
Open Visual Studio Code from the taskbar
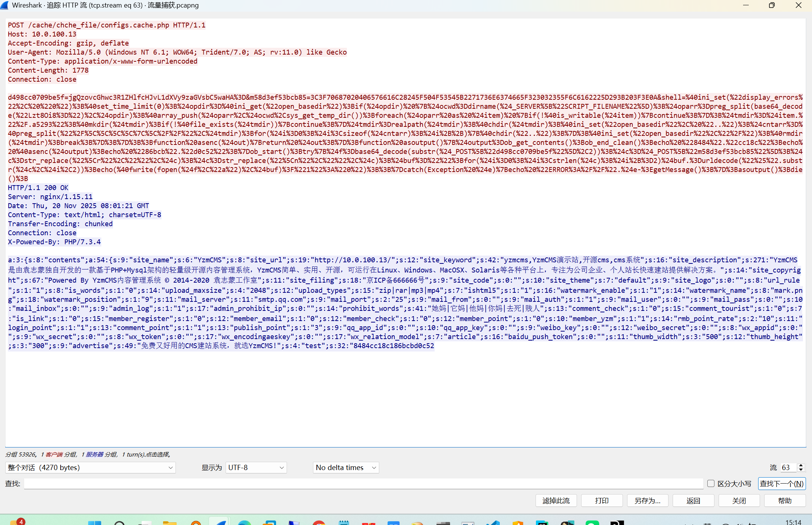493,523
